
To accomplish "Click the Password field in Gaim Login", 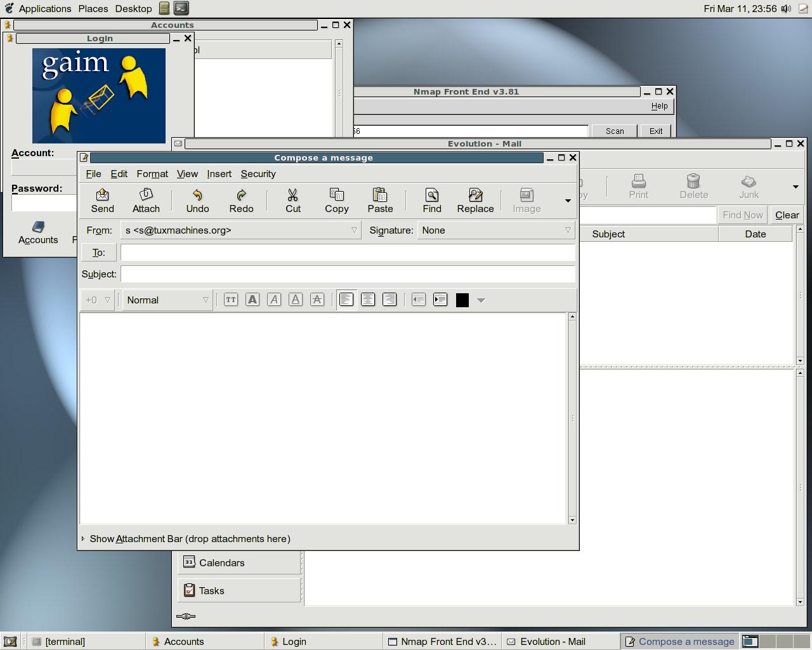I will [x=44, y=203].
